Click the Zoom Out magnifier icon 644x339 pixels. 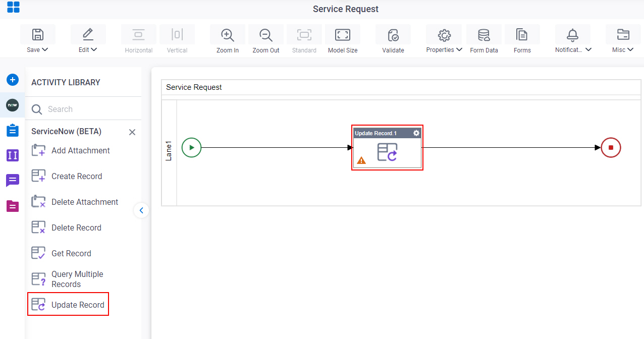[x=266, y=35]
